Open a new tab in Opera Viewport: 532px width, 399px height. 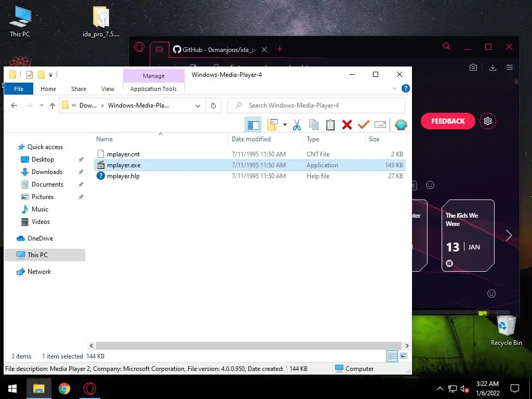(x=280, y=49)
